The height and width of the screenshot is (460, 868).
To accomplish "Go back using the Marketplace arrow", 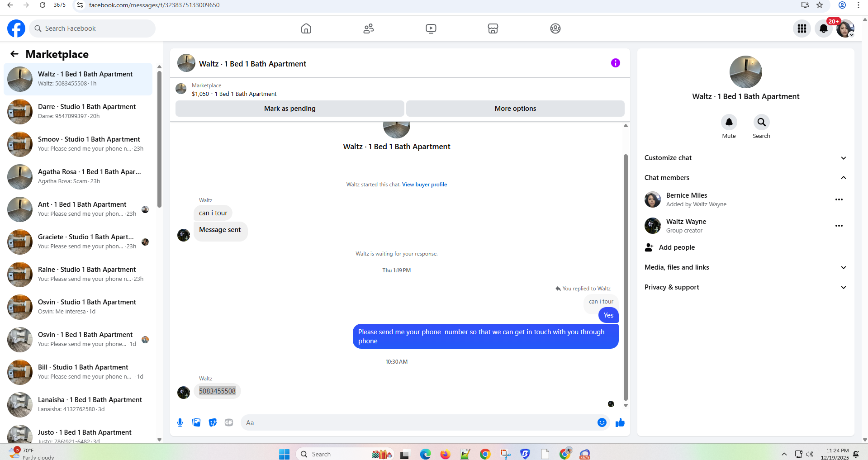I will (14, 54).
